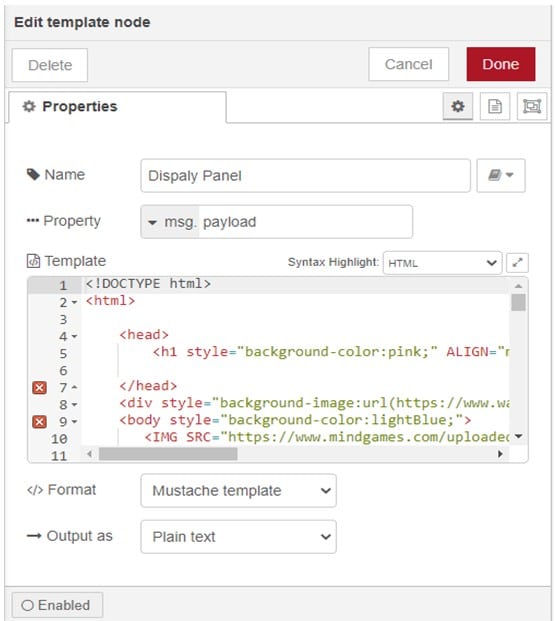Viewport: 556px width, 621px height.
Task: Click the Delete button
Action: coord(50,65)
